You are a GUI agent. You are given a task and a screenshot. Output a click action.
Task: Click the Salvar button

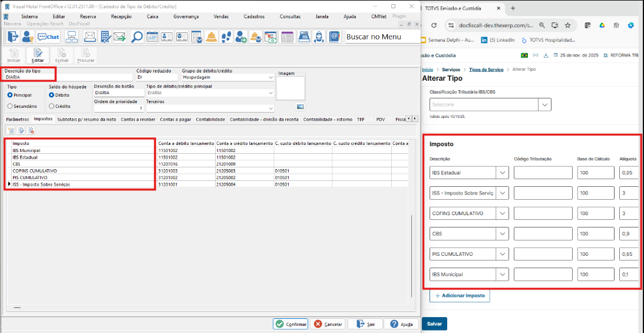434,324
